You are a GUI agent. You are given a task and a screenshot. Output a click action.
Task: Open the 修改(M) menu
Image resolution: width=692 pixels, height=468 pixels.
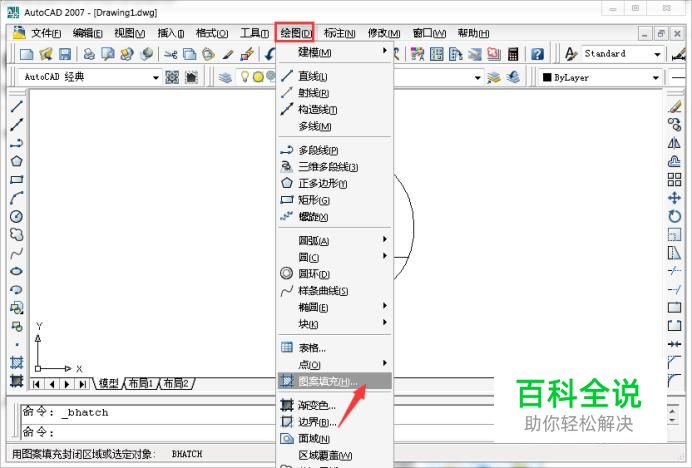tap(384, 33)
